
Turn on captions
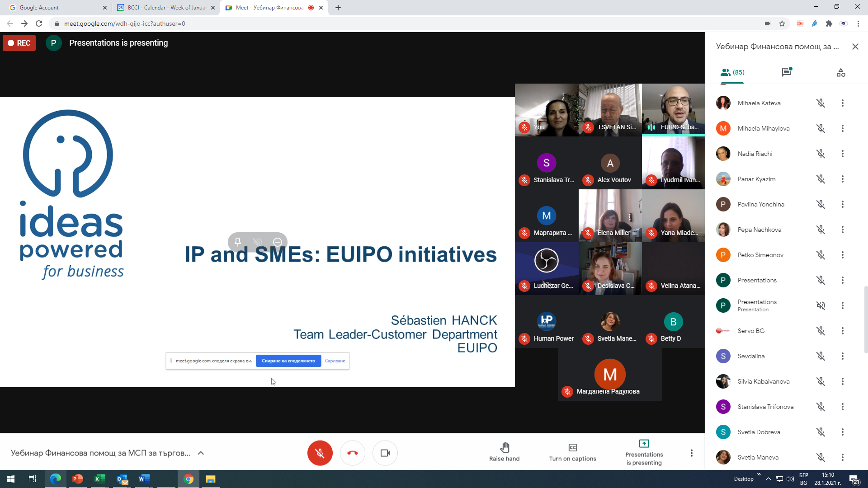point(572,452)
